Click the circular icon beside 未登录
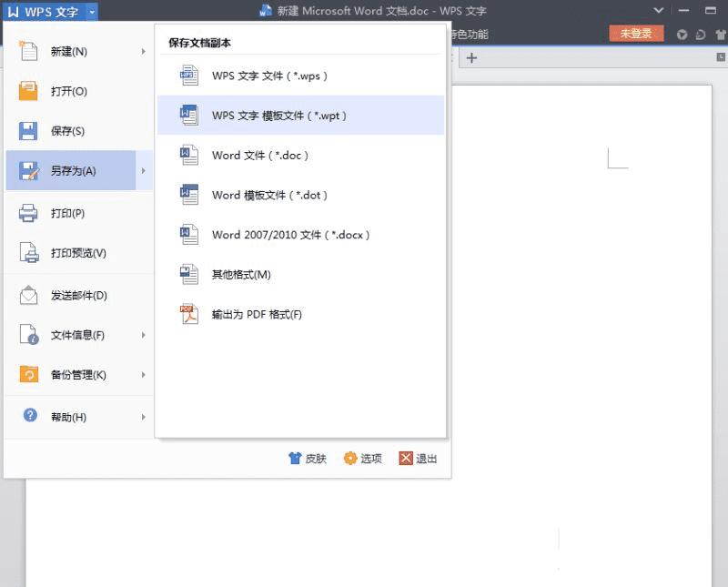728x587 pixels. [682, 35]
